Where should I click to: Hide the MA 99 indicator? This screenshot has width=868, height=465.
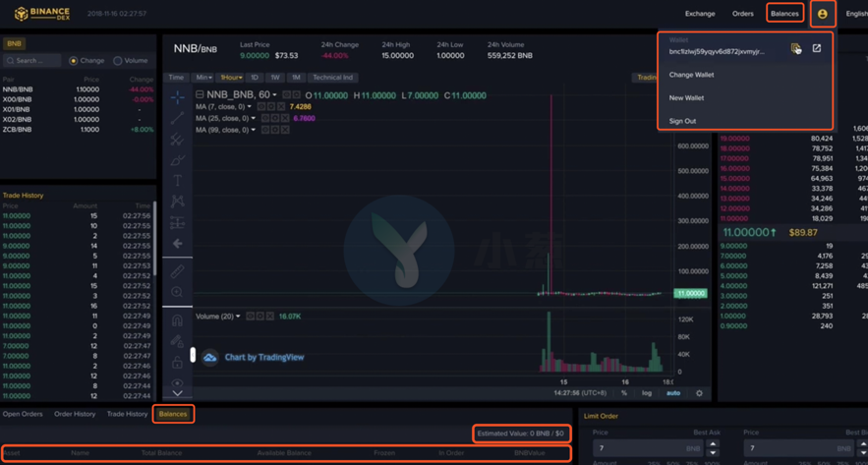(264, 130)
